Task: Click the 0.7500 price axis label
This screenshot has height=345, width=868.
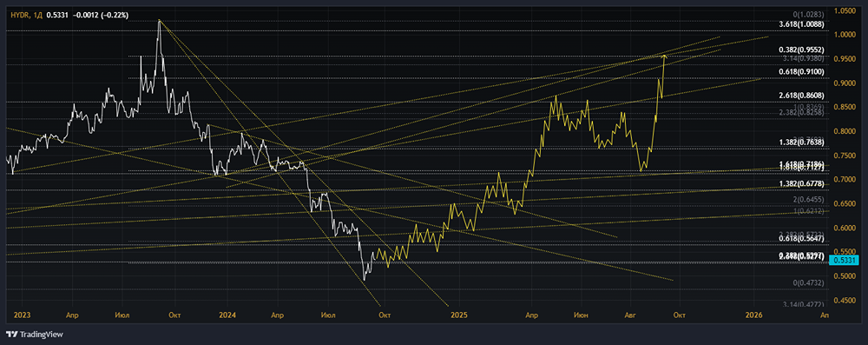Action: coord(845,156)
